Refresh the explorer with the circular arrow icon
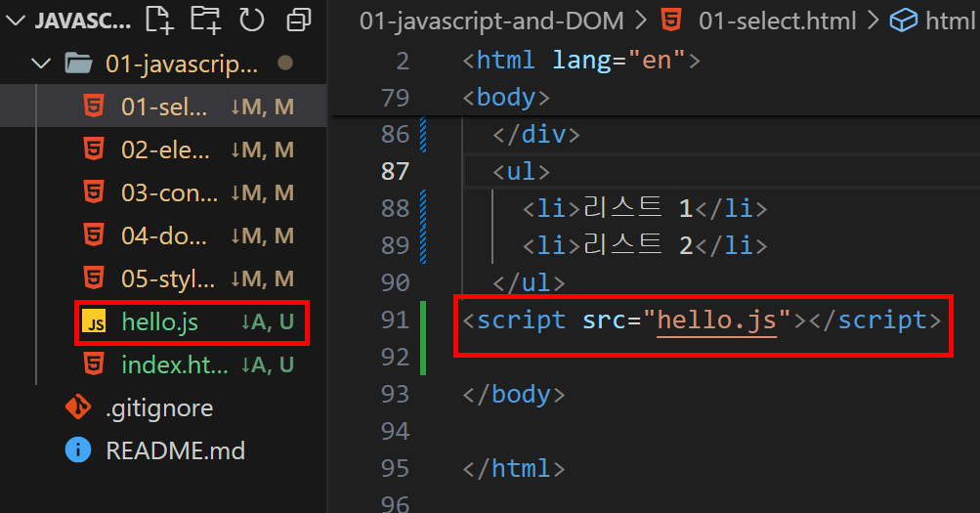 [252, 20]
